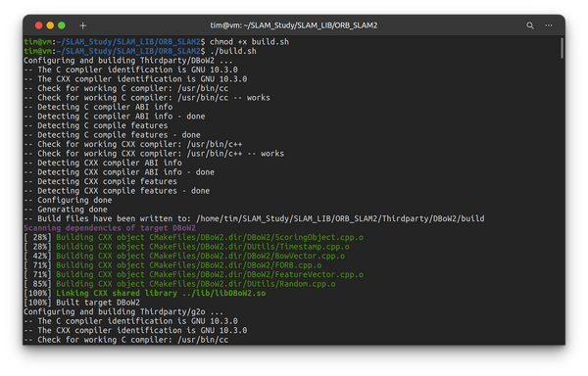
Task: Open the terminal search magnifier icon
Action: pos(530,25)
